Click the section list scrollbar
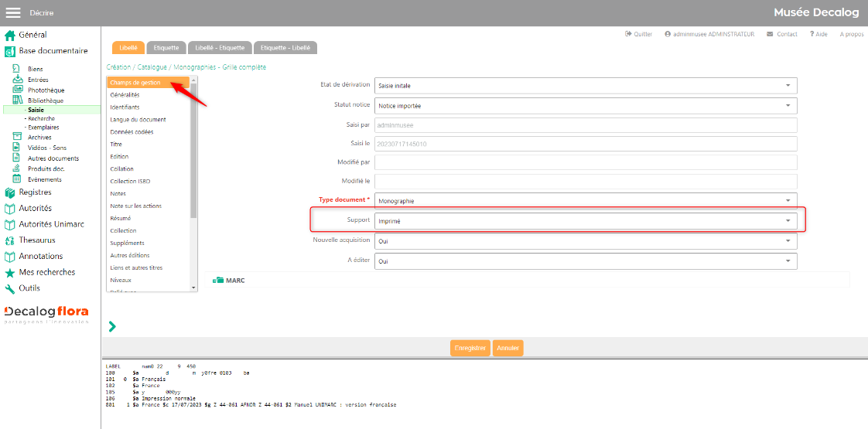The height and width of the screenshot is (429, 868). pyautogui.click(x=194, y=155)
